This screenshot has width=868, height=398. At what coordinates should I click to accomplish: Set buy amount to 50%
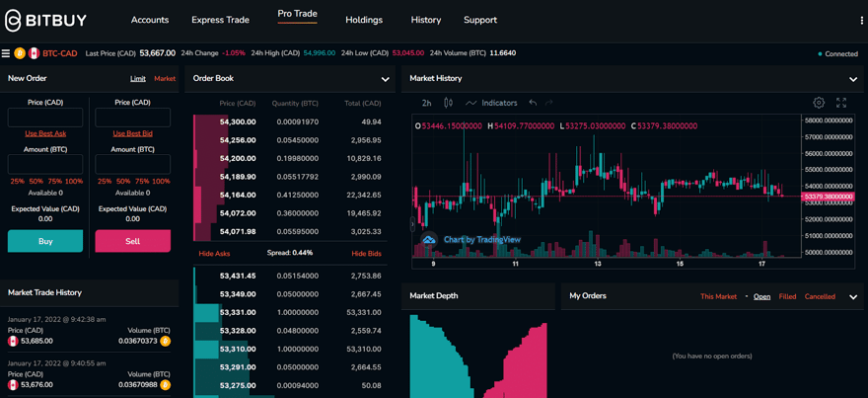coord(36,182)
